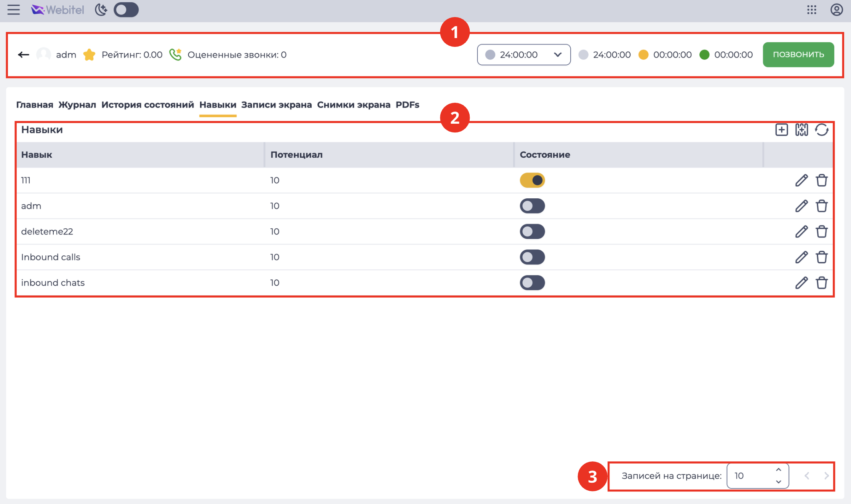Viewport: 851px width, 504px height.
Task: Go to the next page arrow
Action: pyautogui.click(x=826, y=476)
